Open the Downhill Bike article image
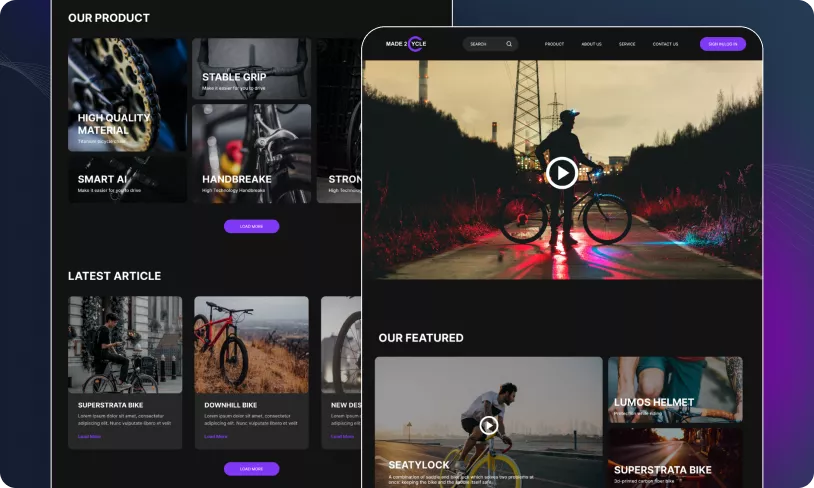The height and width of the screenshot is (488, 814). pyautogui.click(x=251, y=344)
